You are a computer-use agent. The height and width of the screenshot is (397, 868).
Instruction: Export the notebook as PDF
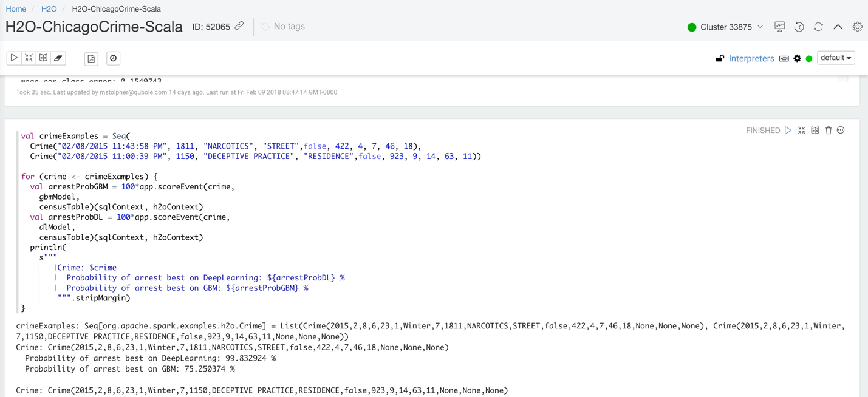(x=91, y=58)
